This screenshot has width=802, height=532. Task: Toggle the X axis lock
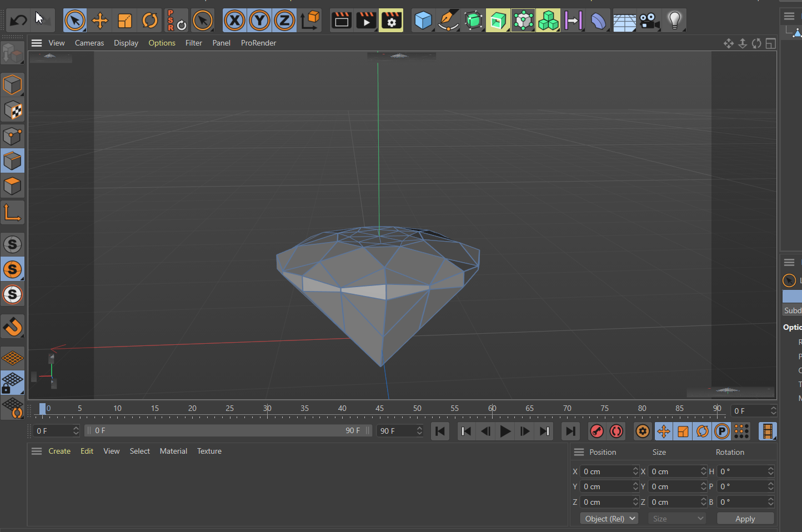[234, 21]
